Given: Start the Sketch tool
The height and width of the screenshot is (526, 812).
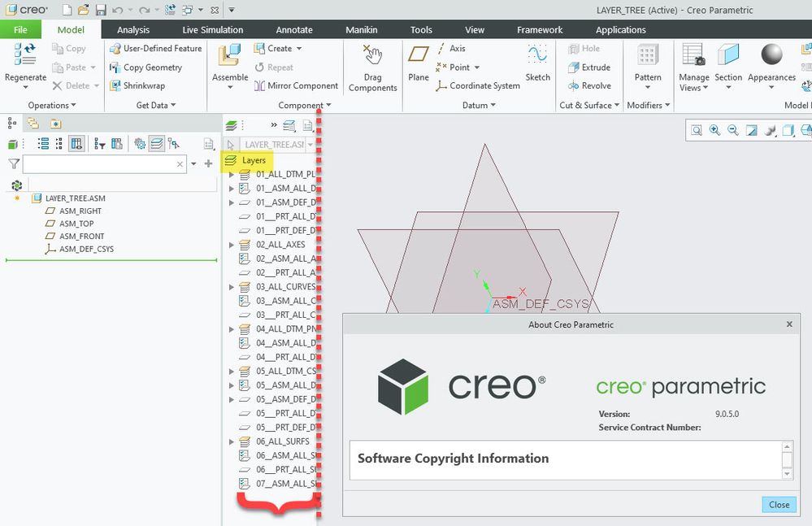Looking at the screenshot, I should pyautogui.click(x=537, y=54).
